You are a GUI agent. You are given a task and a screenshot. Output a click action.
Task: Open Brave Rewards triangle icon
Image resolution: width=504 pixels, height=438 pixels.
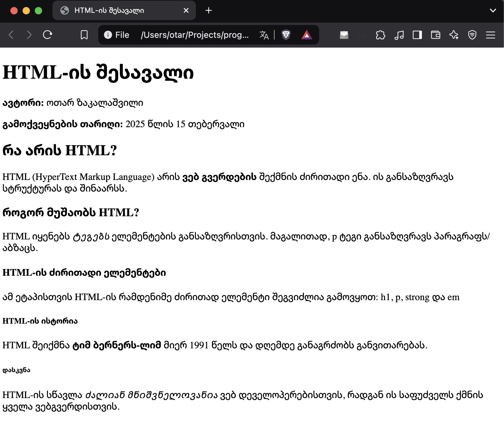point(307,35)
